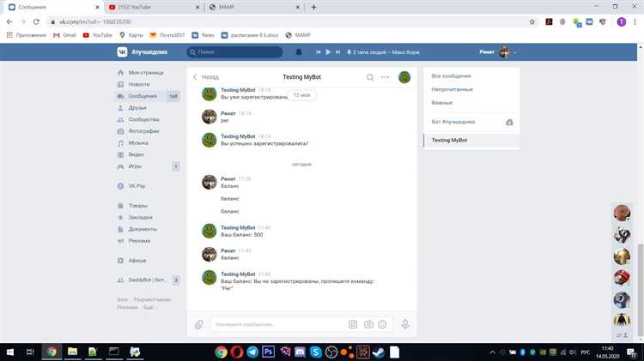644x361 pixels.
Task: Open top friend avatar in quick chat sidebar
Action: (622, 214)
